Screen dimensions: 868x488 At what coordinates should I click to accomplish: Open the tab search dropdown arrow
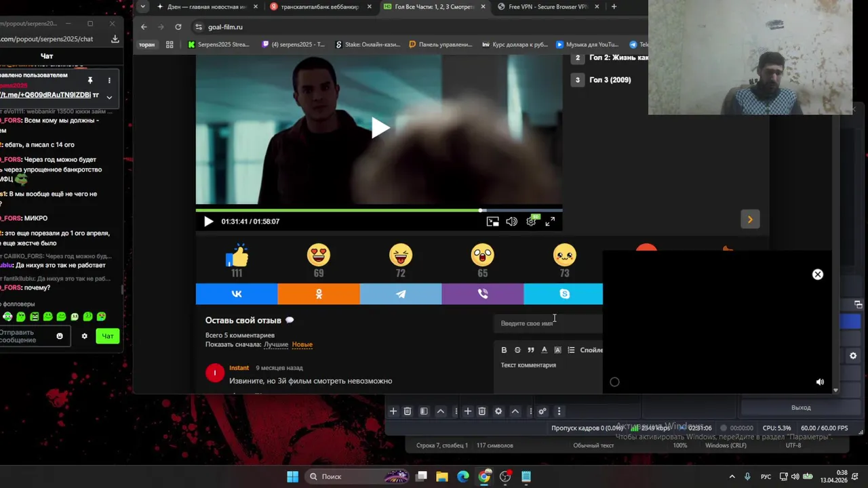[x=142, y=7]
